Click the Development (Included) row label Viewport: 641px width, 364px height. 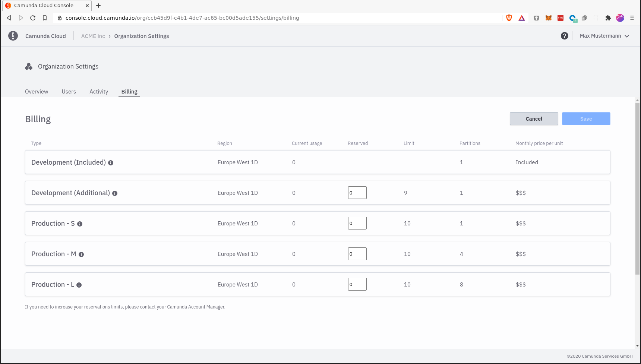[69, 162]
